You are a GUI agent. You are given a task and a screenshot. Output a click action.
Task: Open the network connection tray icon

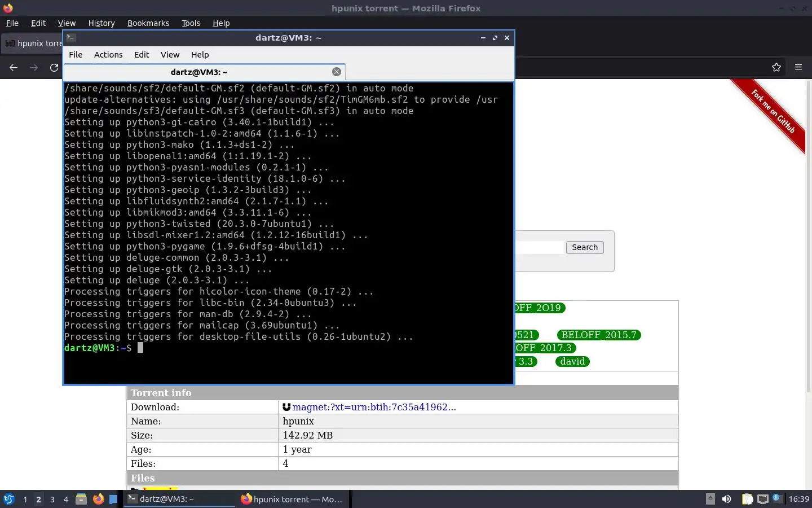(763, 499)
